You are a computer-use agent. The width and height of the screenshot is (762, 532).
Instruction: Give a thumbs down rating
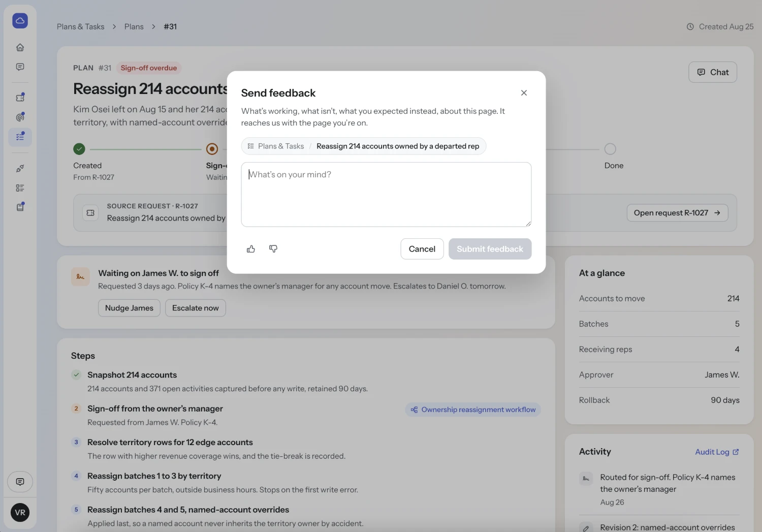pyautogui.click(x=273, y=249)
